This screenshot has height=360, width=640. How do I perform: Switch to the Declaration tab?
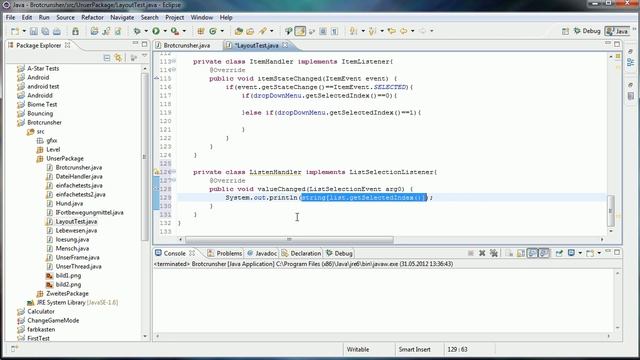coord(301,253)
